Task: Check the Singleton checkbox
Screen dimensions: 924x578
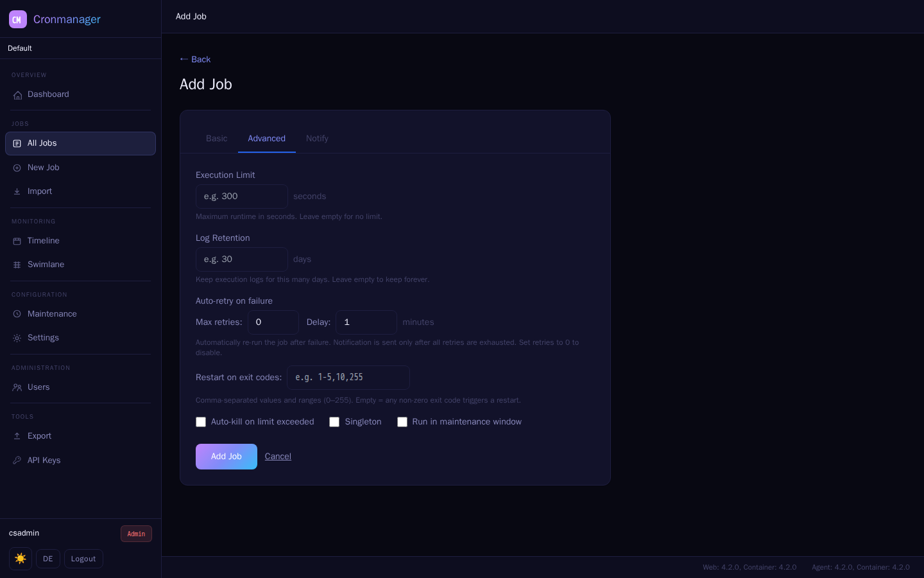Action: pyautogui.click(x=334, y=422)
